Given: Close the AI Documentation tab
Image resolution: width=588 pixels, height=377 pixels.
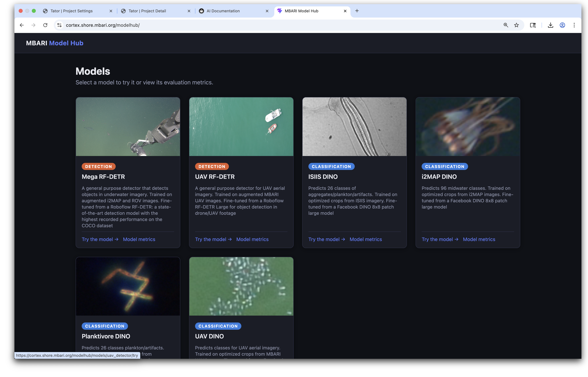Looking at the screenshot, I should coord(267,11).
